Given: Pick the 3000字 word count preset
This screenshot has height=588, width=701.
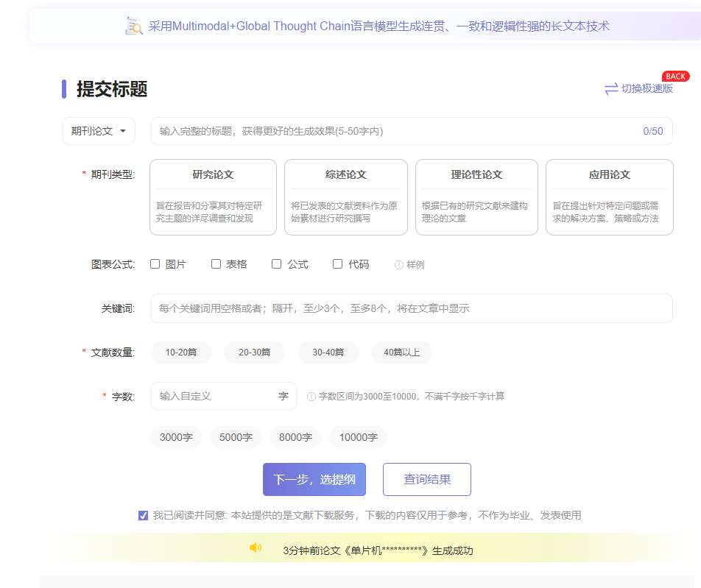Looking at the screenshot, I should tap(176, 437).
